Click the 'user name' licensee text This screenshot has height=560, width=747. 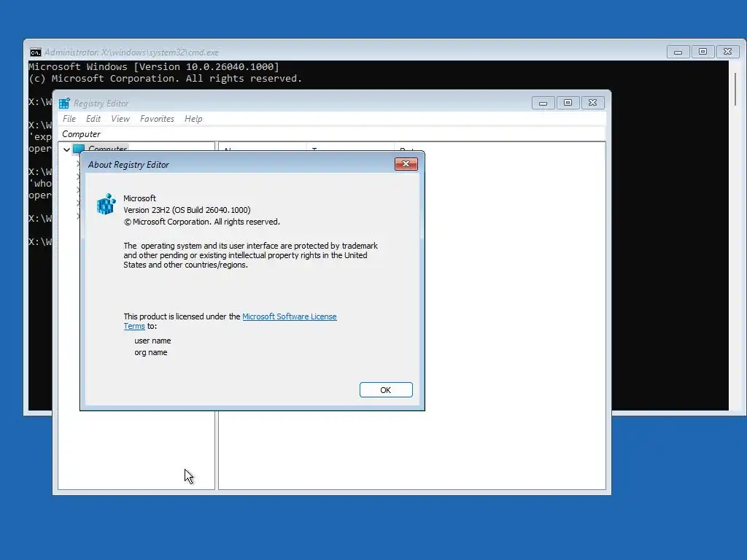152,341
